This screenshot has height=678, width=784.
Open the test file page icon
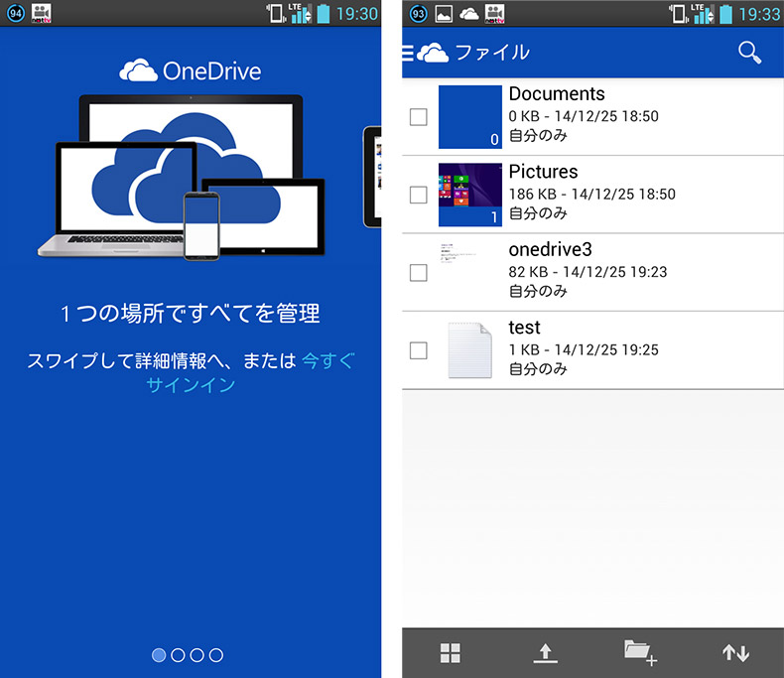pos(470,350)
